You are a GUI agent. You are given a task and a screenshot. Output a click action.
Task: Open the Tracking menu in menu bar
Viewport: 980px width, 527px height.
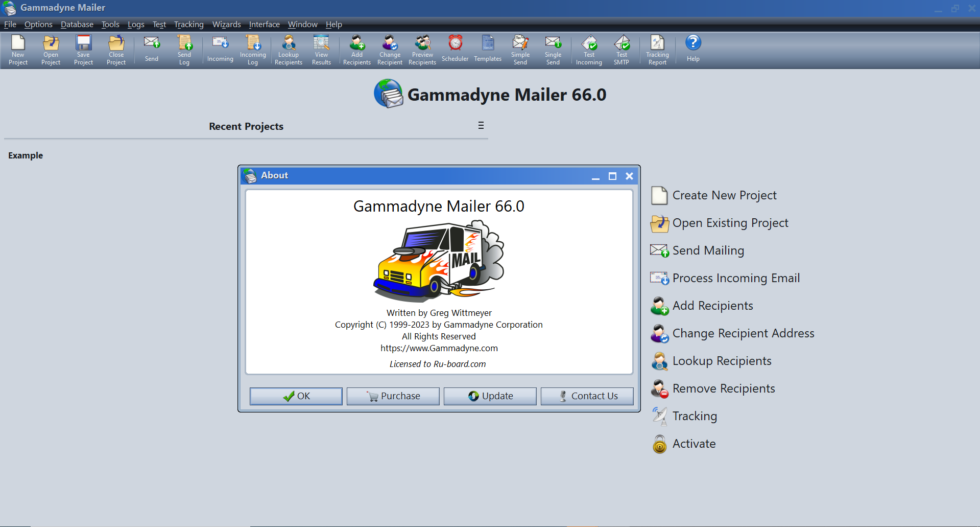[188, 25]
